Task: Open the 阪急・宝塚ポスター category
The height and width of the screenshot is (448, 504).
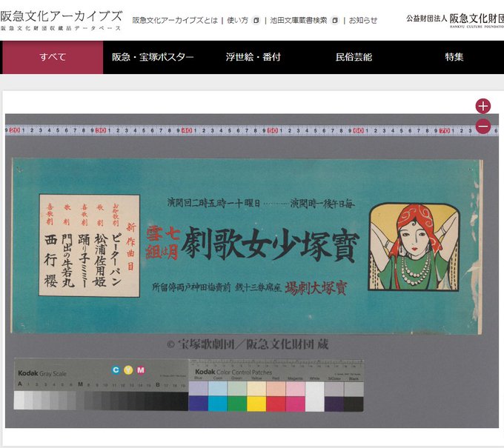Action: [153, 57]
